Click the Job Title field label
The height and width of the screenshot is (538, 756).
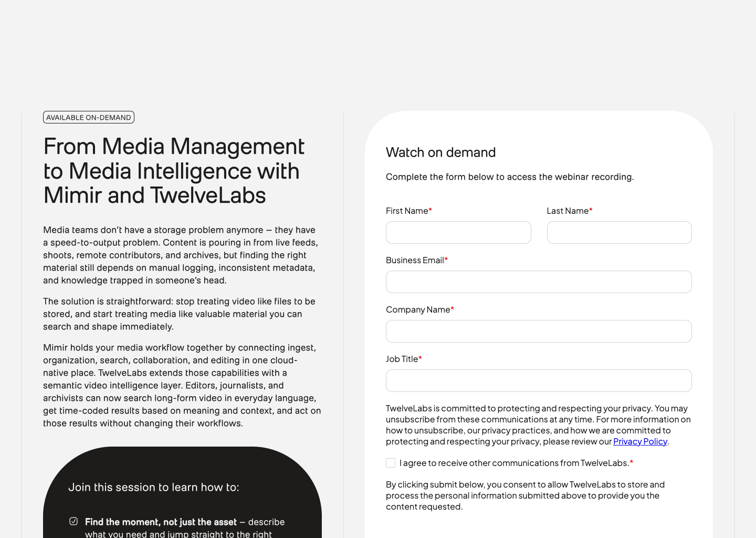click(x=404, y=359)
